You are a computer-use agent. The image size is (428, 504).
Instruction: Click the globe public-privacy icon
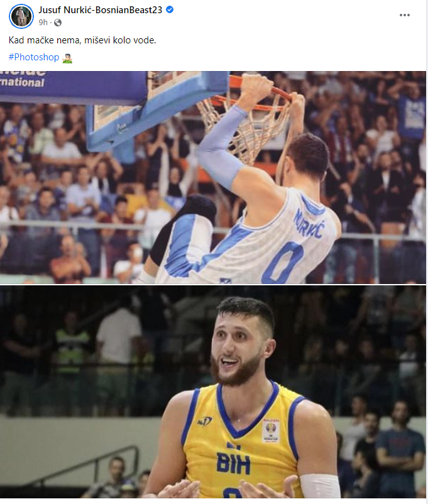[58, 23]
